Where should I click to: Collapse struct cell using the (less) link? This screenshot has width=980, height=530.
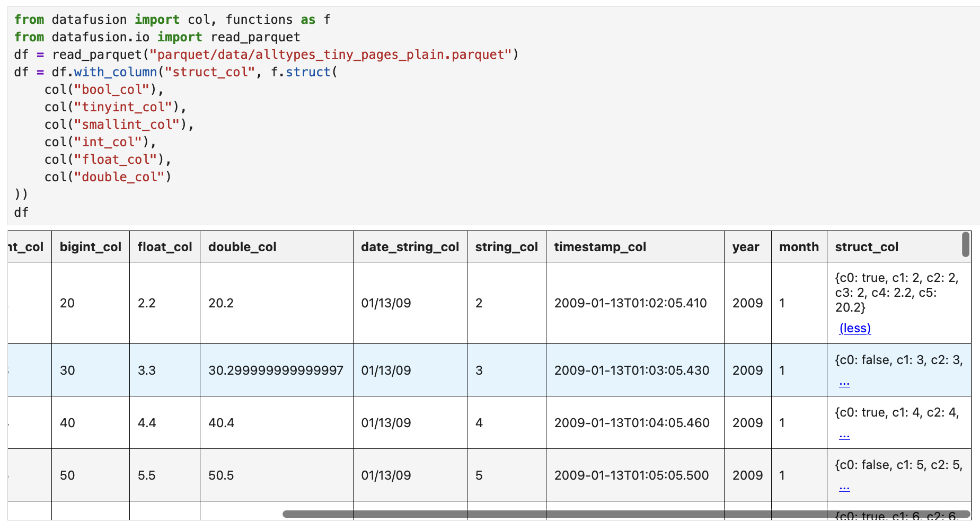[x=854, y=328]
